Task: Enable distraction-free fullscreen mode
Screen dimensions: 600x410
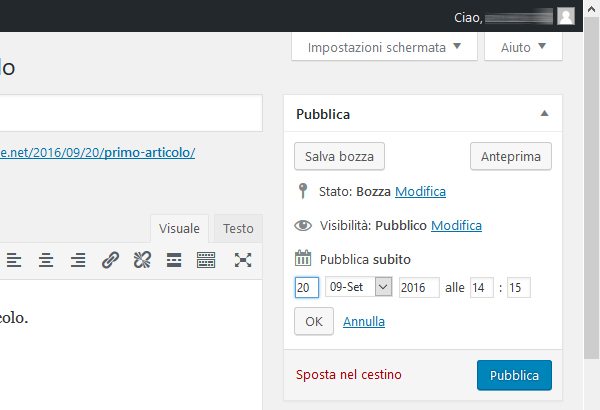Action: coord(242,260)
